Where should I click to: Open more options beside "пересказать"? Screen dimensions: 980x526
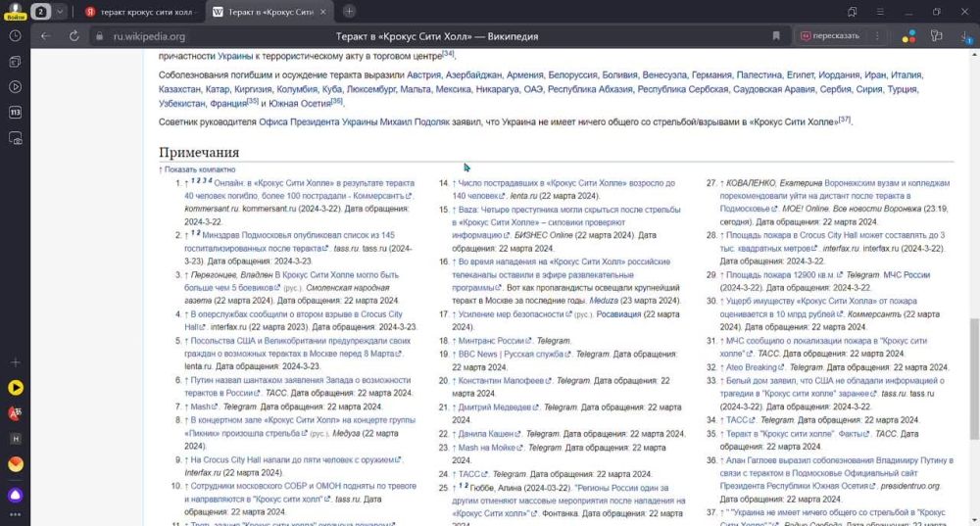pos(875,36)
